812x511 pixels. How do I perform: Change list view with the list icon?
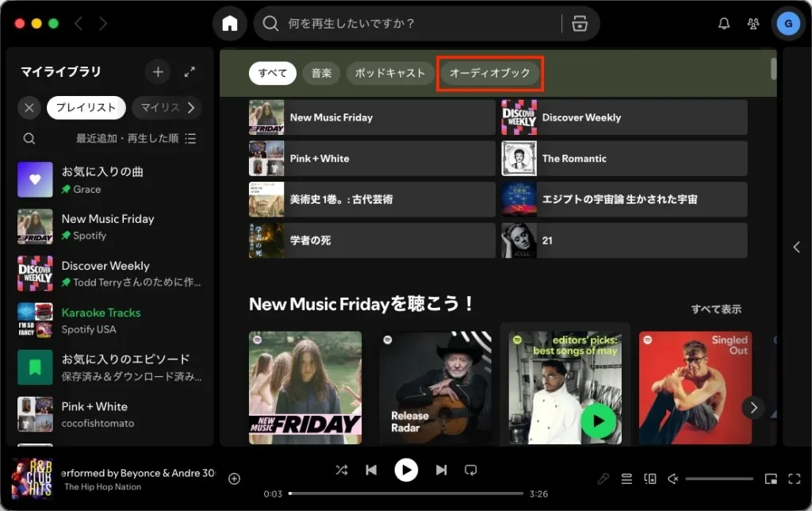click(x=190, y=138)
